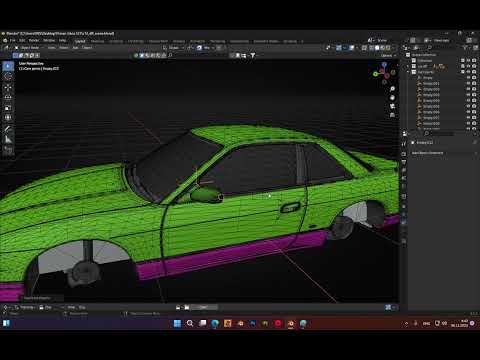Open Windows taskbar Search
The width and height of the screenshot is (480, 360).
pos(190,323)
